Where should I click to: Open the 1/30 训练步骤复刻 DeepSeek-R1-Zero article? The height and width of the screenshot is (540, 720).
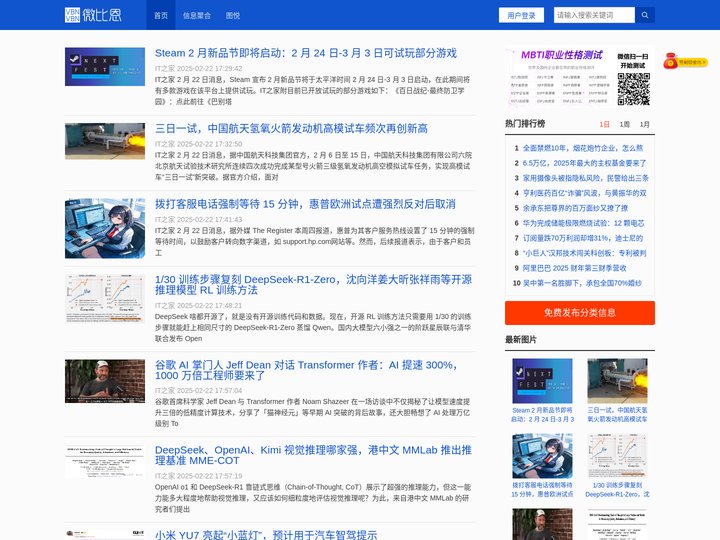(314, 285)
